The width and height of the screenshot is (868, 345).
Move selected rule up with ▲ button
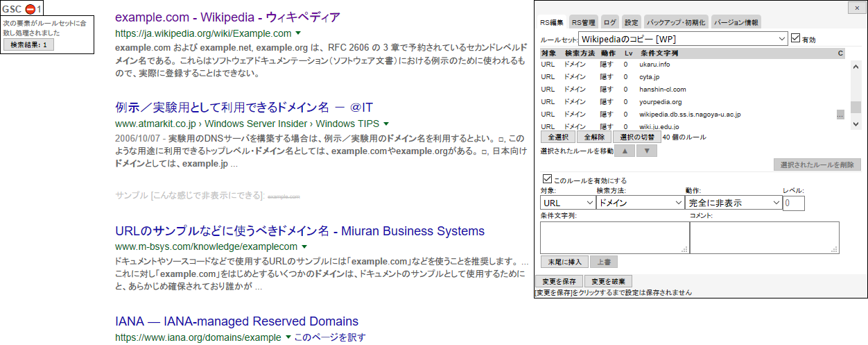click(x=624, y=151)
